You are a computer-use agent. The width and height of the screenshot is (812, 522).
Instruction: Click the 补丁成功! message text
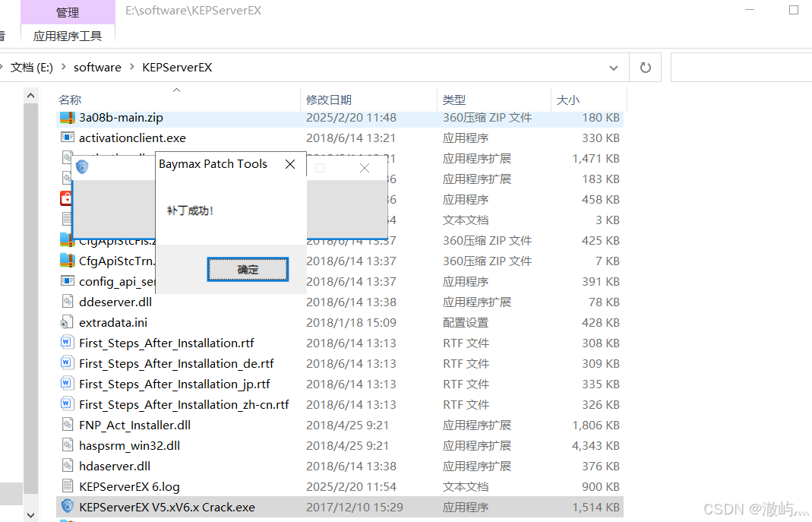point(190,210)
